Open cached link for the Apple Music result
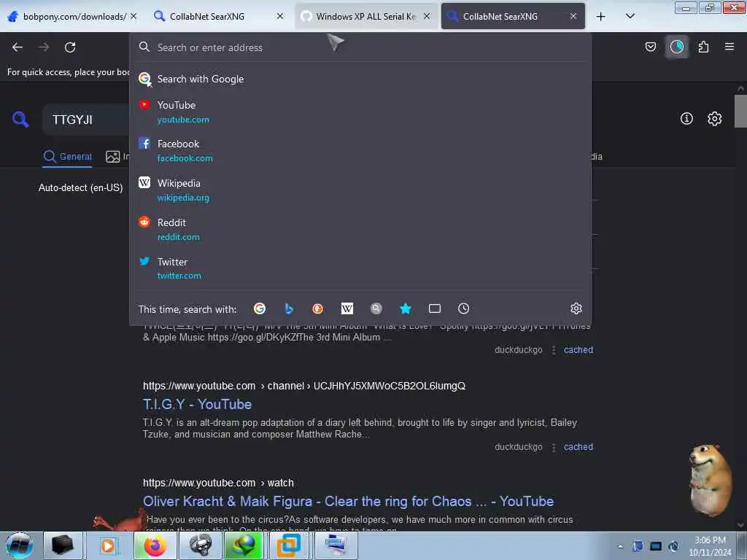 point(578,349)
